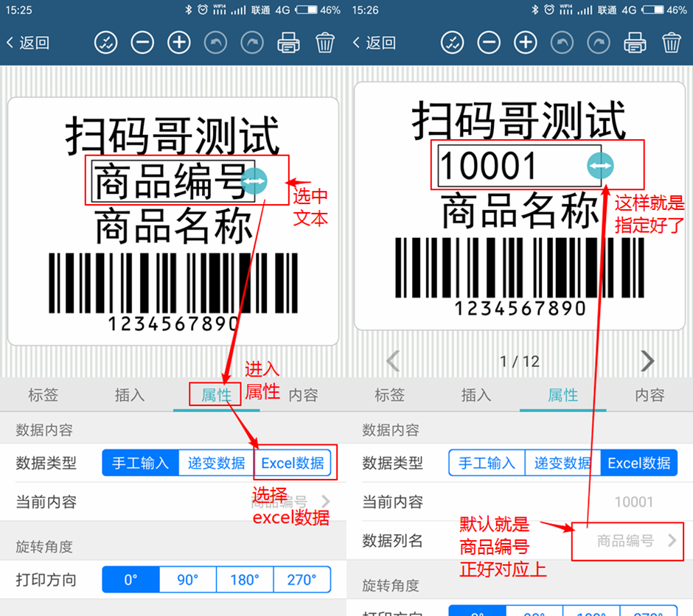Viewport: 693px width, 616px height.
Task: Tap redo icon in left screen toolbar
Action: tap(252, 43)
